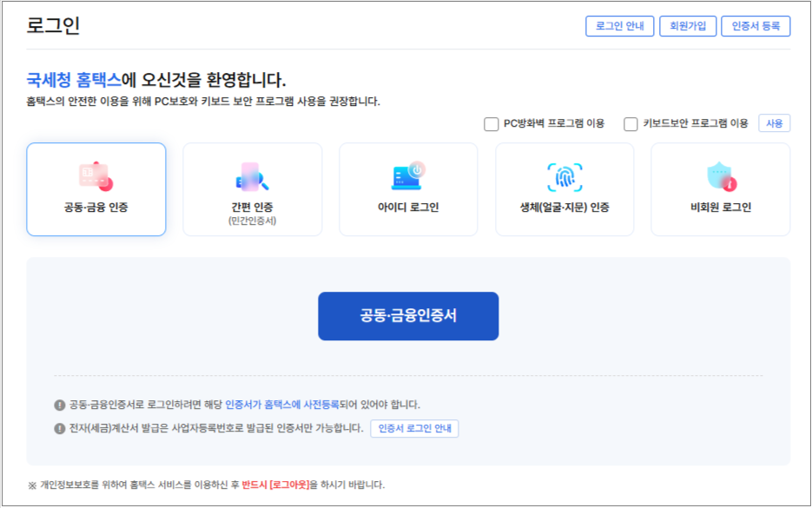Click the 인증서 등록 button
Screen dimensions: 812x508
coord(756,26)
